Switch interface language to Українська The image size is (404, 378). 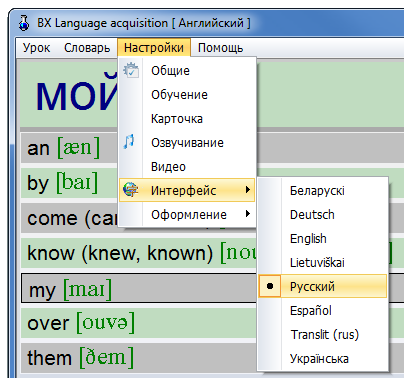[x=323, y=359]
